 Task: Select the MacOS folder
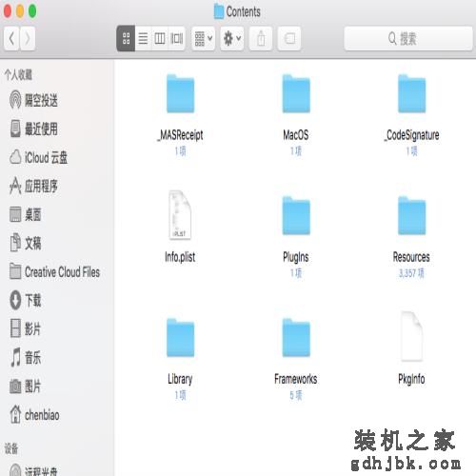[296, 94]
